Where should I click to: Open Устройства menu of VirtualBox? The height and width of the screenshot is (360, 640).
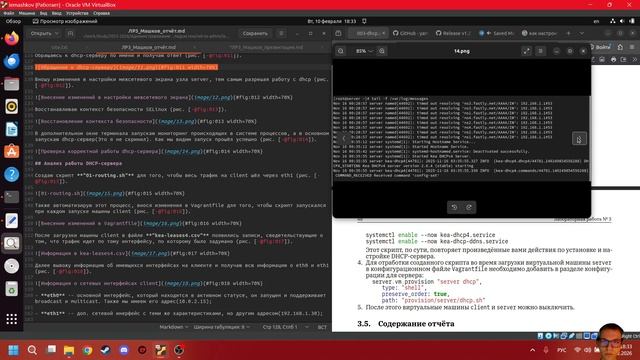point(77,13)
